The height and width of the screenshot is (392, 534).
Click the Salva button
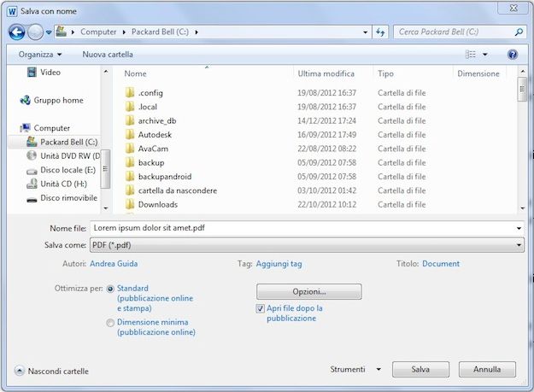click(420, 369)
